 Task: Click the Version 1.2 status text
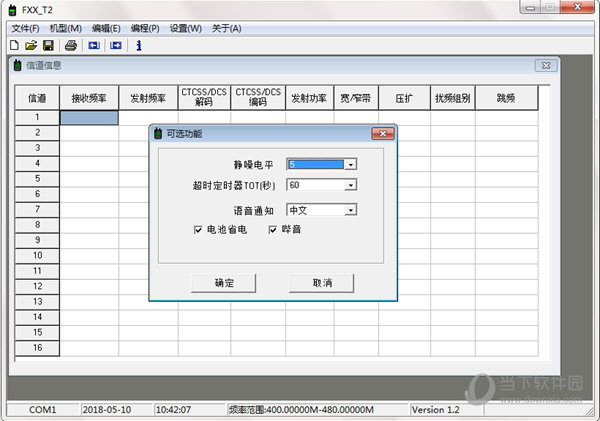point(435,410)
